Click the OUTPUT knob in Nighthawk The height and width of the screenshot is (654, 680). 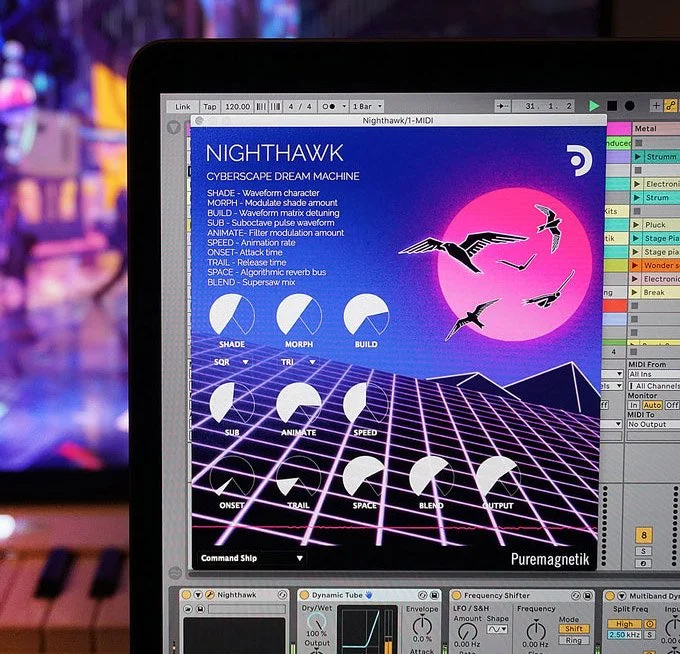pyautogui.click(x=498, y=476)
